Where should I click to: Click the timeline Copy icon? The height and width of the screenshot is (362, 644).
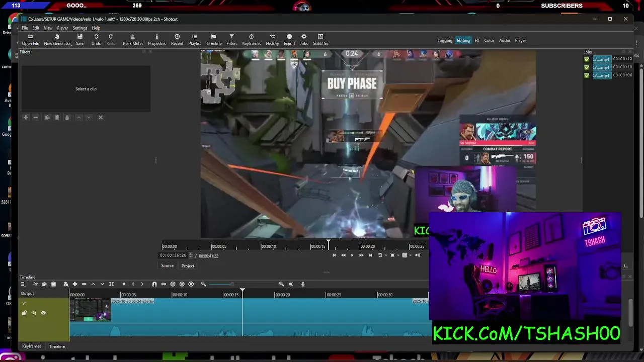pyautogui.click(x=44, y=284)
